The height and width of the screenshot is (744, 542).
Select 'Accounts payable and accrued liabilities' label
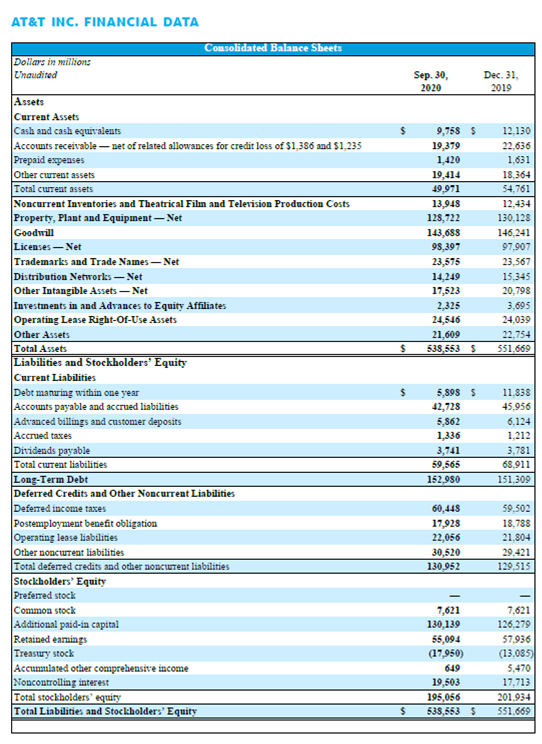[x=96, y=407]
